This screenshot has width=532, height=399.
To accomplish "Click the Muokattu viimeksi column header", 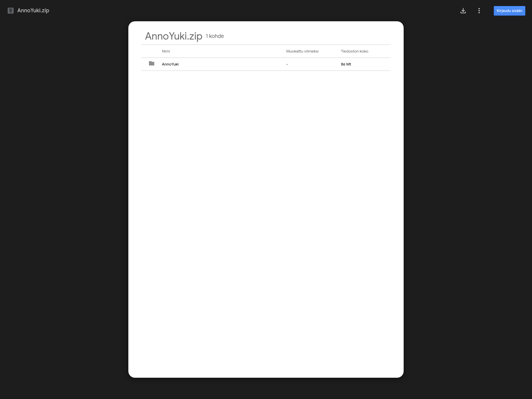I will [x=302, y=51].
